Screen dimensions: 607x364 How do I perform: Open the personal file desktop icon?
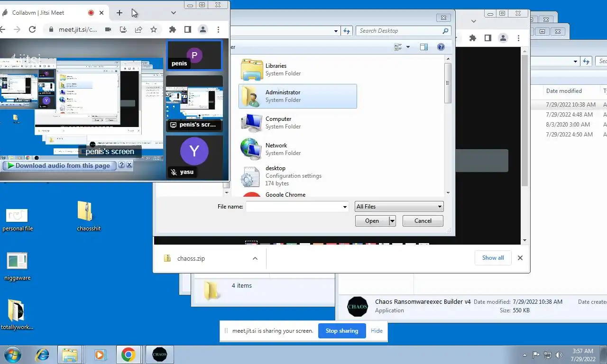[x=18, y=219]
